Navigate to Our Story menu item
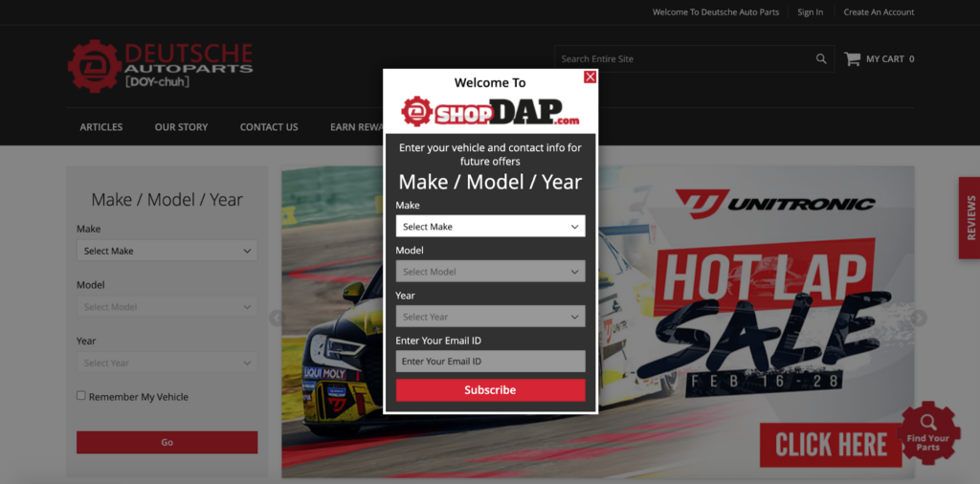The width and height of the screenshot is (980, 484). pos(181,127)
